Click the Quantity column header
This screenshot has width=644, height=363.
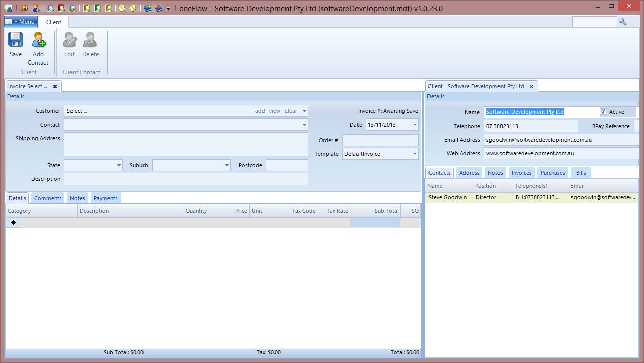(191, 211)
